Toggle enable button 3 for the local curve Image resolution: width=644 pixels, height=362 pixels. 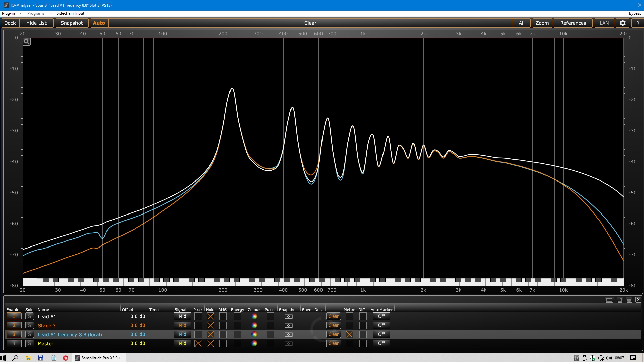14,334
